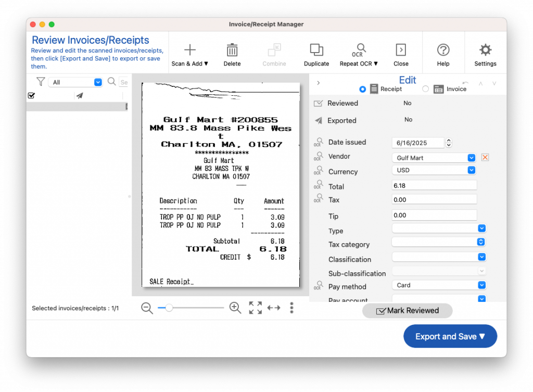Image resolution: width=533 pixels, height=392 pixels.
Task: Go to previous receipt with up arrow
Action: (480, 84)
